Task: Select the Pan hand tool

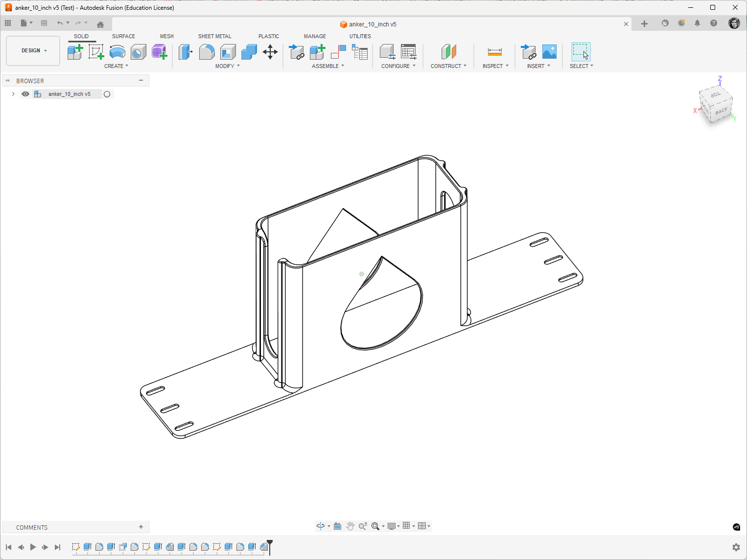Action: (350, 526)
